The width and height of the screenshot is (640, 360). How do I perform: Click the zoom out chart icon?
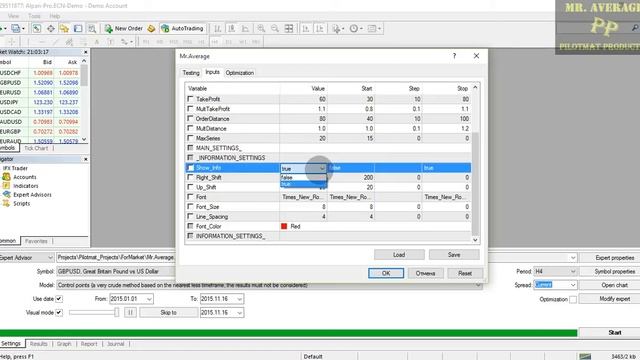point(275,29)
